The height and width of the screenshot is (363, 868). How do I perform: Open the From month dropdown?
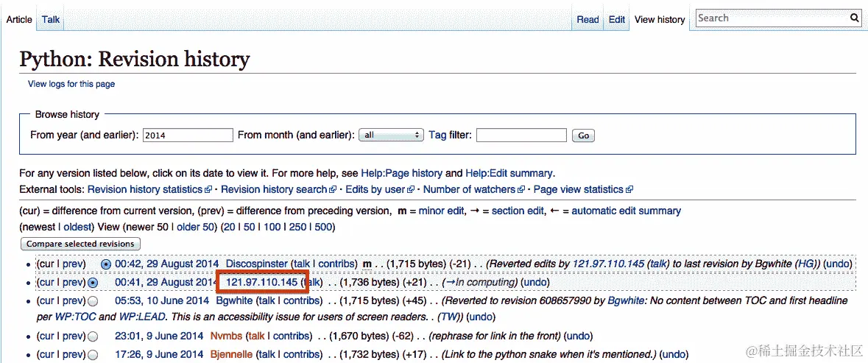[x=391, y=135]
